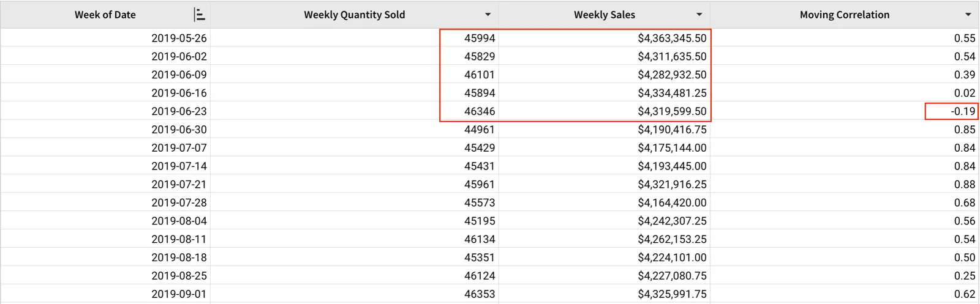
Task: Click date cell 2019-07-07
Action: pos(105,148)
